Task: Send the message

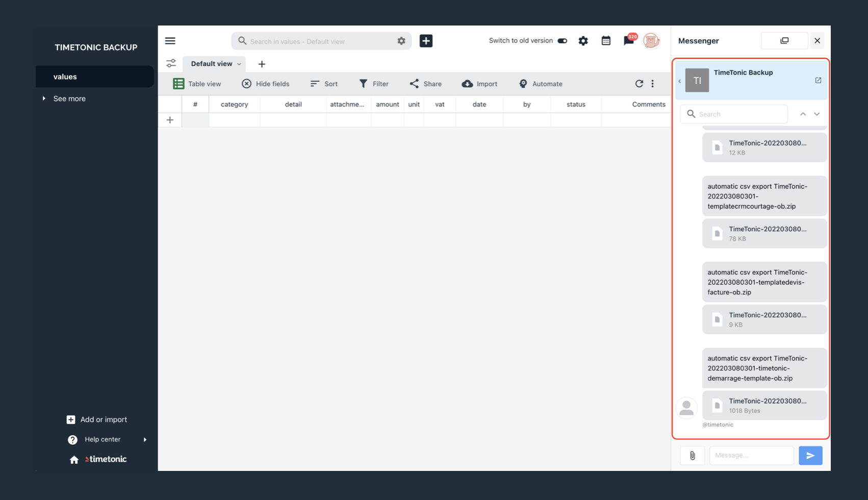Action: 810,456
